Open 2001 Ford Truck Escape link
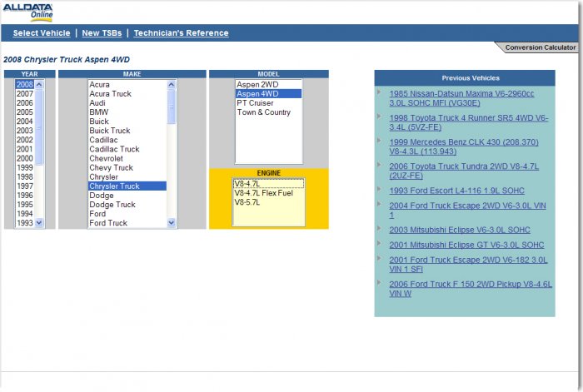The image size is (583, 392). 468,264
